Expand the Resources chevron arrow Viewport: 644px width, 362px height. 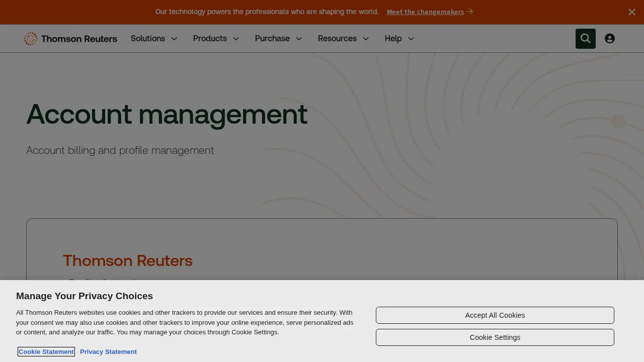pyautogui.click(x=366, y=39)
